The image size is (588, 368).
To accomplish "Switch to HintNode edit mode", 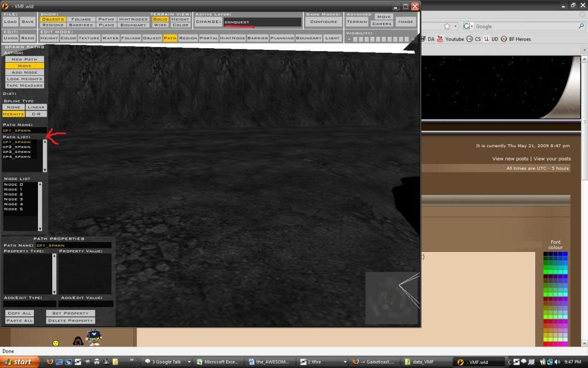I will click(x=233, y=38).
